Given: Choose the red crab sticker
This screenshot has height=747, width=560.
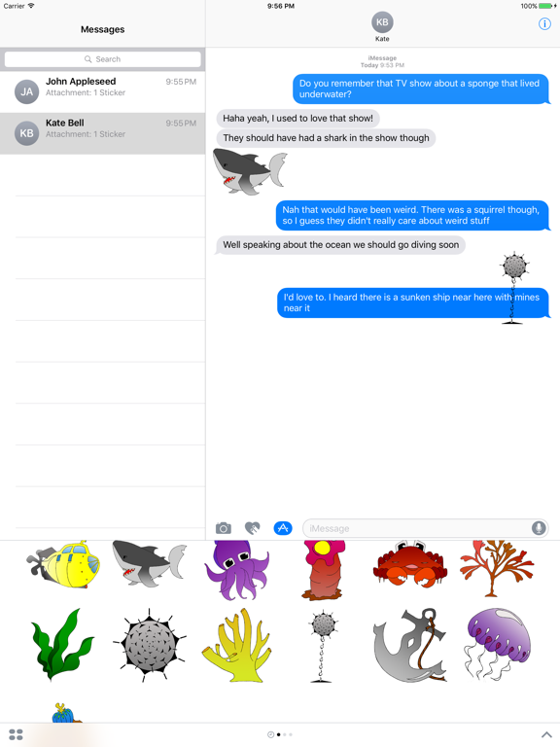Looking at the screenshot, I should [410, 563].
